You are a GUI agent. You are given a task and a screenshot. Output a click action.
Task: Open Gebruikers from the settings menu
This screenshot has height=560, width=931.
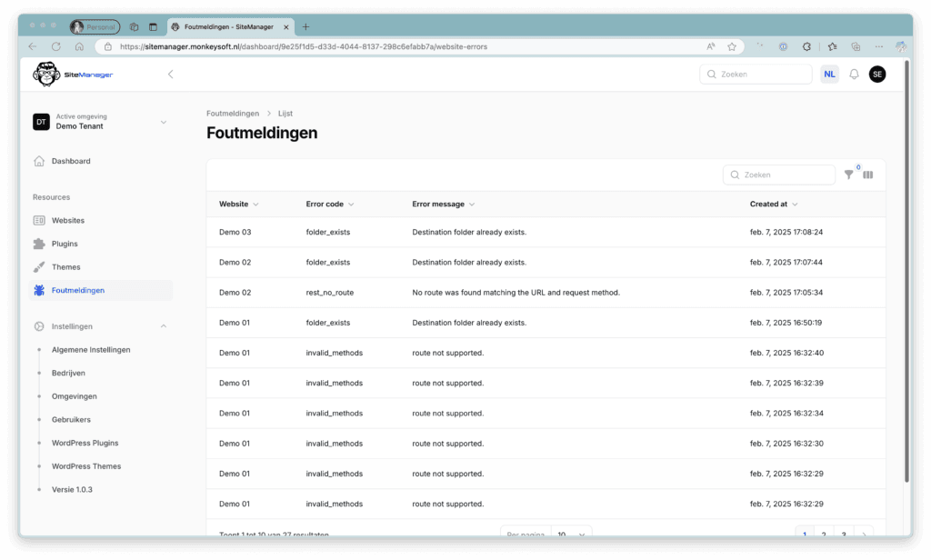click(x=71, y=419)
